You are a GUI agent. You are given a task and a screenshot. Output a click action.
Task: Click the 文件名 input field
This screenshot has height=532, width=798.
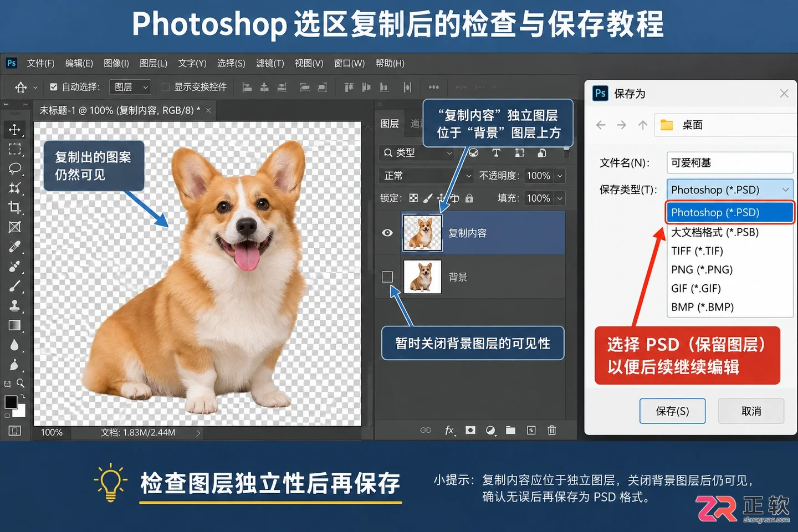point(730,162)
